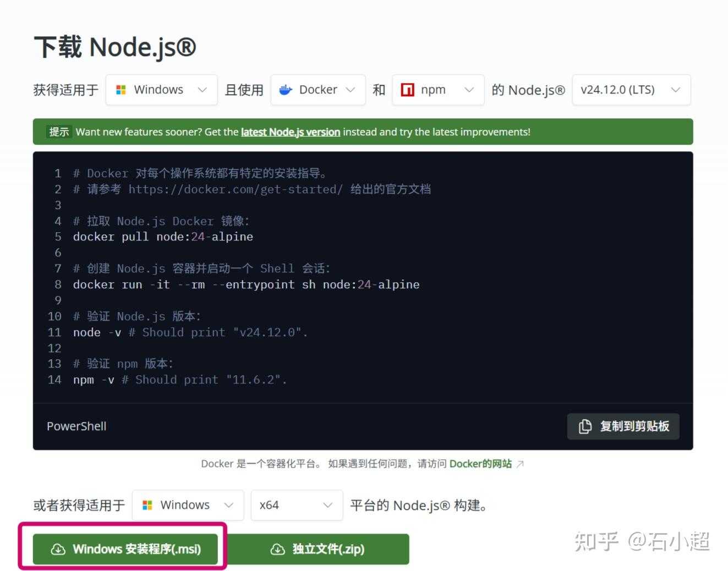
Task: Click the Windows logo in the build platform selector
Action: click(147, 504)
